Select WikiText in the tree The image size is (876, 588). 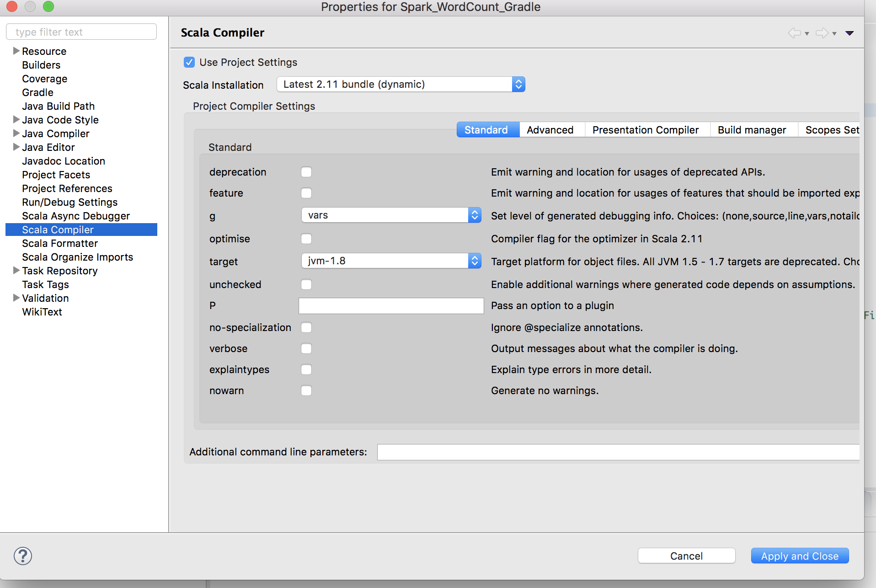tap(42, 312)
